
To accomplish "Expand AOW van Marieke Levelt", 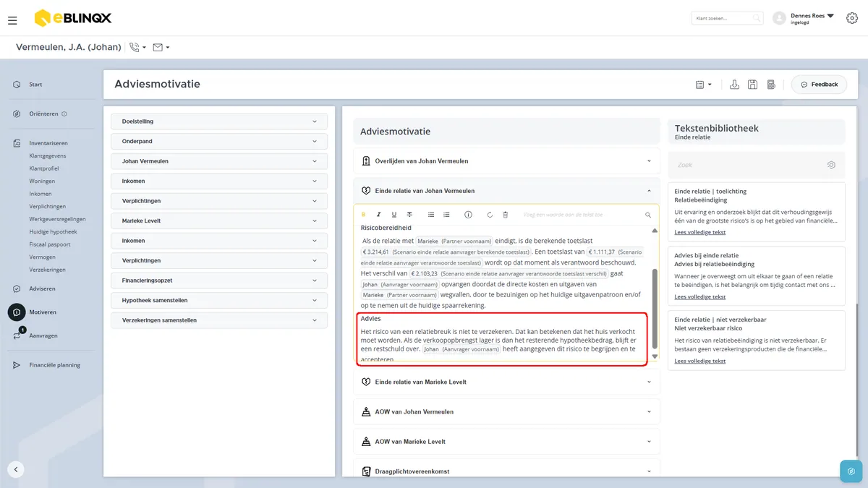I will 506,441.
